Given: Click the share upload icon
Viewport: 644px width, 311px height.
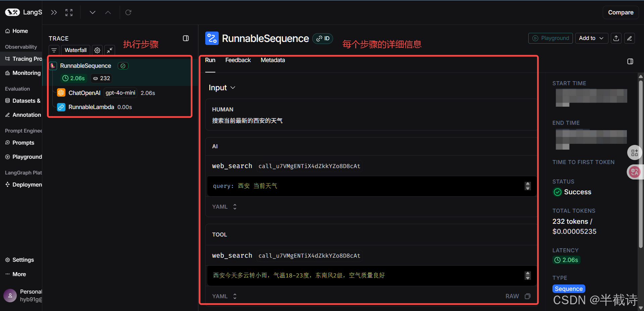Looking at the screenshot, I should 616,38.
